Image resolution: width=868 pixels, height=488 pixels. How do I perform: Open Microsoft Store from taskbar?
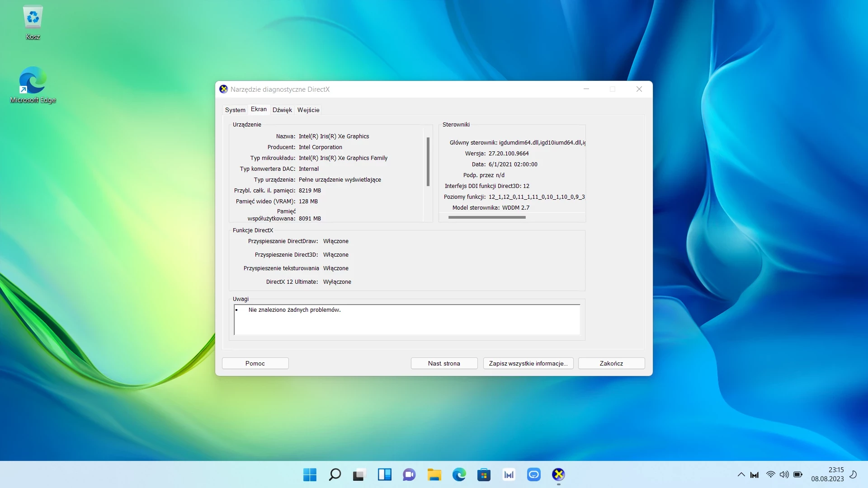tap(484, 474)
